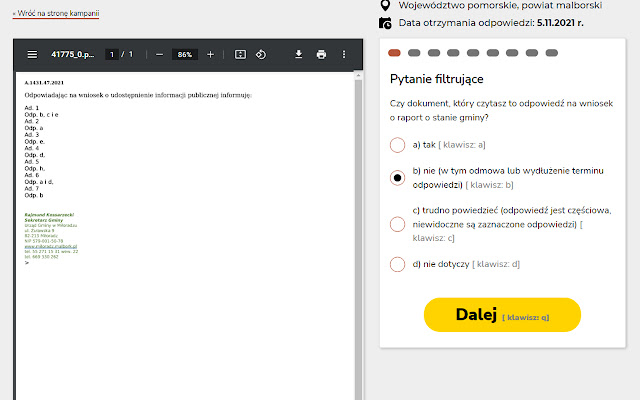Open the PDF viewer sidebar hamburger menu
The width and height of the screenshot is (640, 400).
(x=32, y=54)
